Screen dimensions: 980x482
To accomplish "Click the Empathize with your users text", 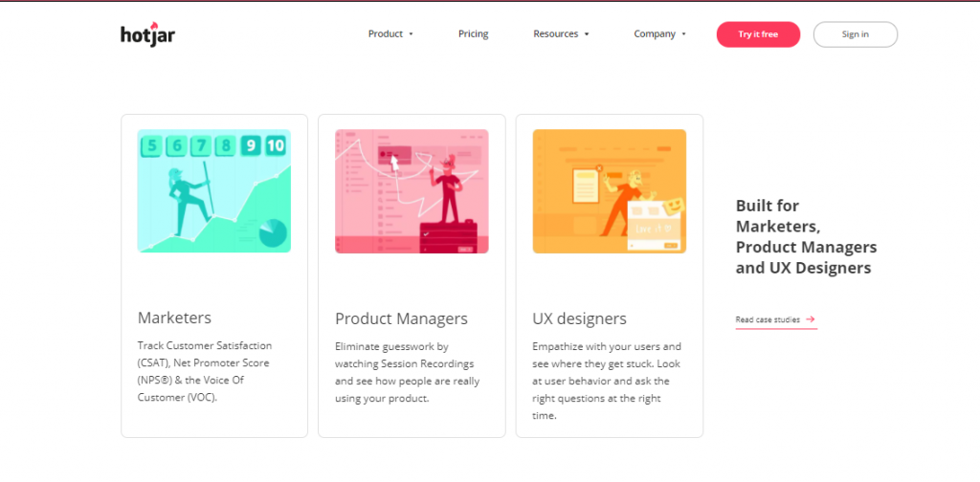I will pyautogui.click(x=607, y=381).
